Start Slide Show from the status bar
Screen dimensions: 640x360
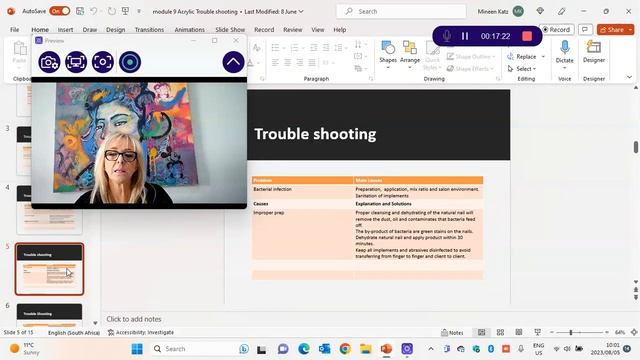point(538,333)
